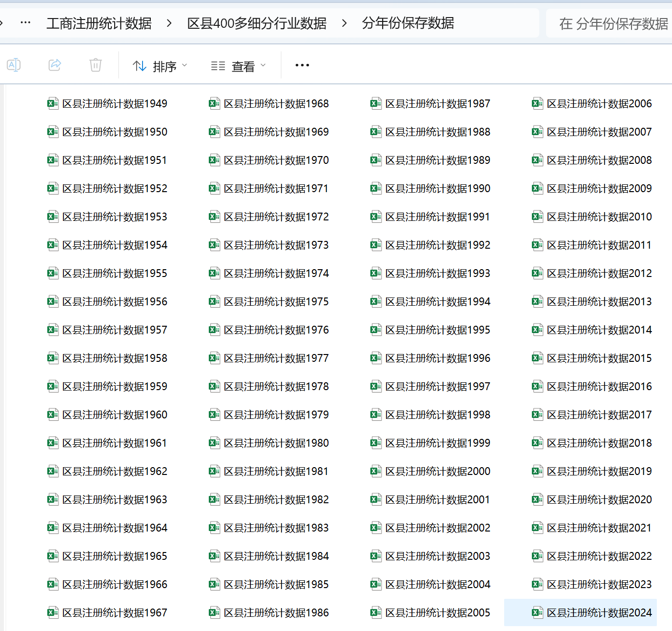Image resolution: width=672 pixels, height=631 pixels.
Task: Click the Delete trash icon
Action: tap(96, 65)
